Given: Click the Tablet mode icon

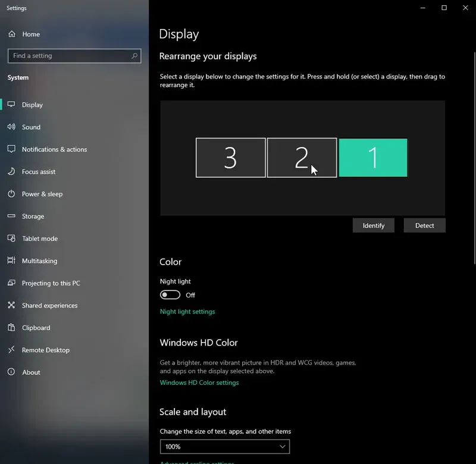Looking at the screenshot, I should pos(11,238).
